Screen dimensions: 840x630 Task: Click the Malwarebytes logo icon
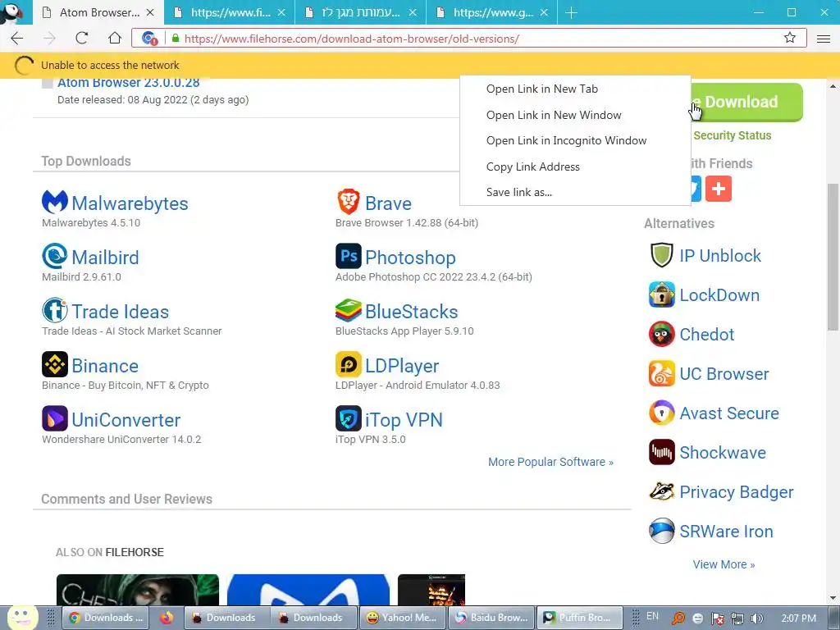tap(55, 203)
